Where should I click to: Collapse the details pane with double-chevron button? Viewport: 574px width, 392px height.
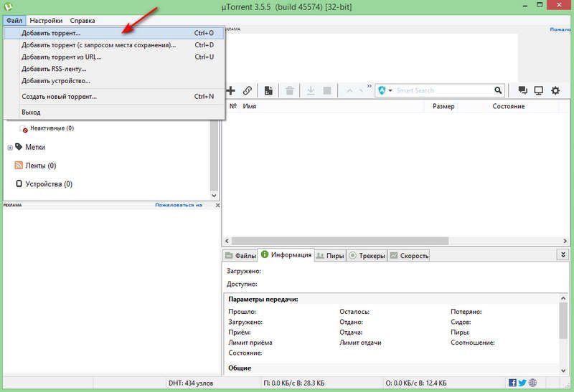(x=563, y=254)
